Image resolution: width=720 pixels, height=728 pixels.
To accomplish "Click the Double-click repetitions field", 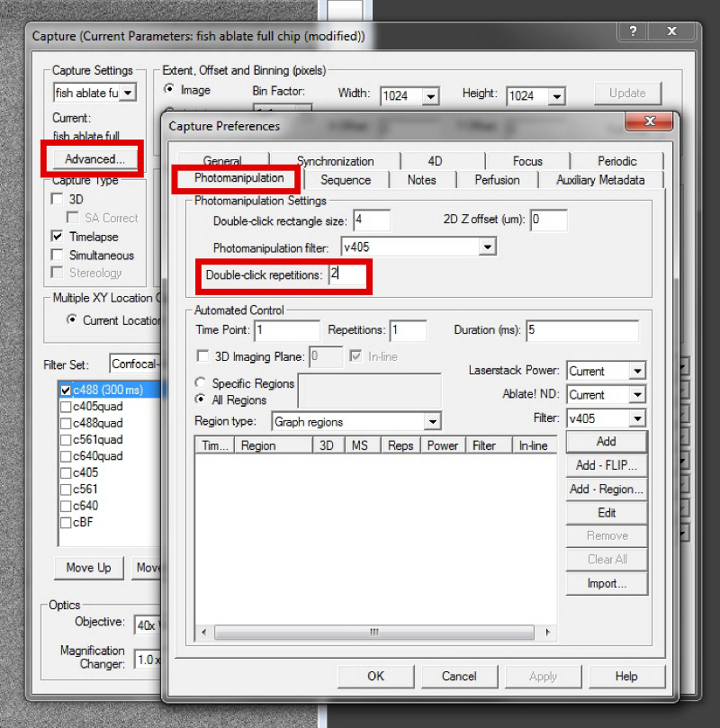I will point(347,274).
